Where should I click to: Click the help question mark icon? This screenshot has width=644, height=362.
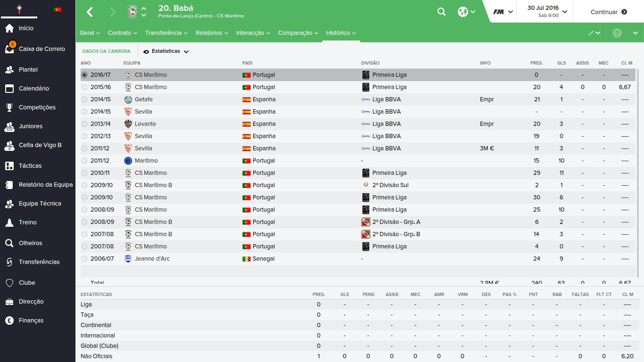pyautogui.click(x=617, y=33)
